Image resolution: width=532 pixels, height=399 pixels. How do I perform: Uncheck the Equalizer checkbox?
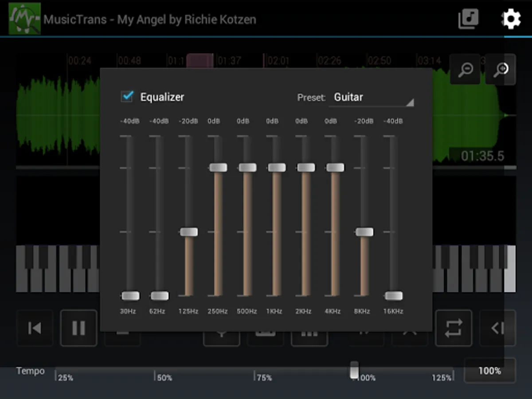point(127,96)
